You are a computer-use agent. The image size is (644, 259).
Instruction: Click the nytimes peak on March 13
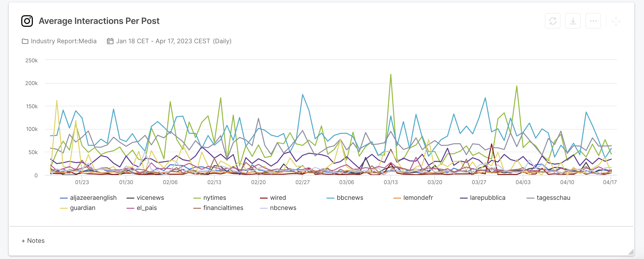391,74
